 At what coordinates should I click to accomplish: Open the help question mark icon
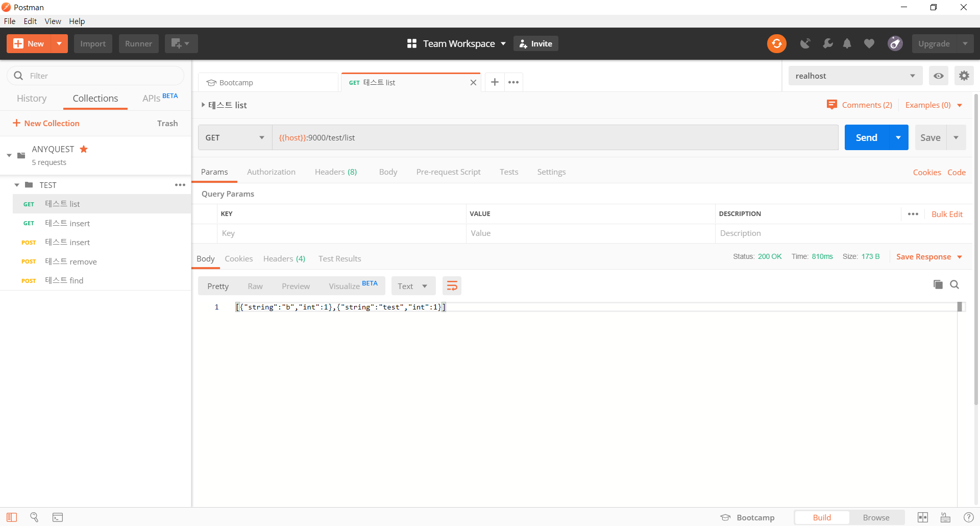pyautogui.click(x=968, y=517)
